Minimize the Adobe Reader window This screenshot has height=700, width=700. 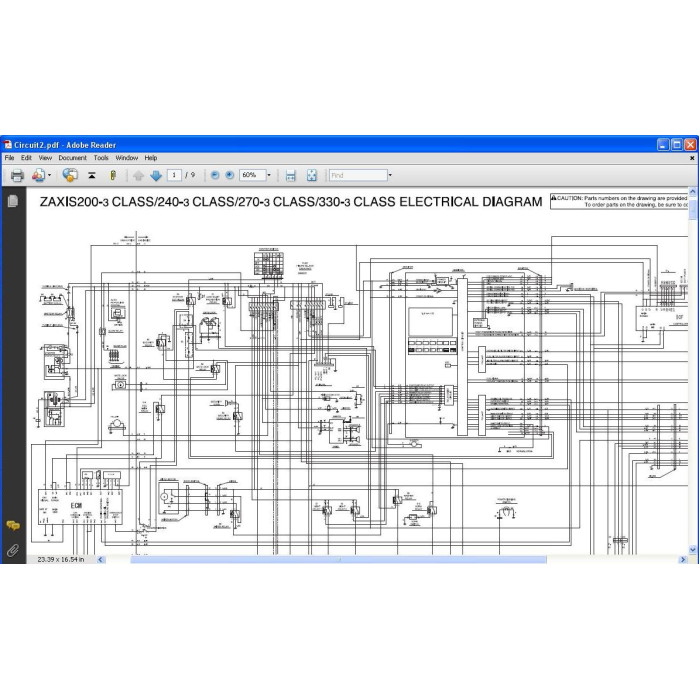coord(663,145)
